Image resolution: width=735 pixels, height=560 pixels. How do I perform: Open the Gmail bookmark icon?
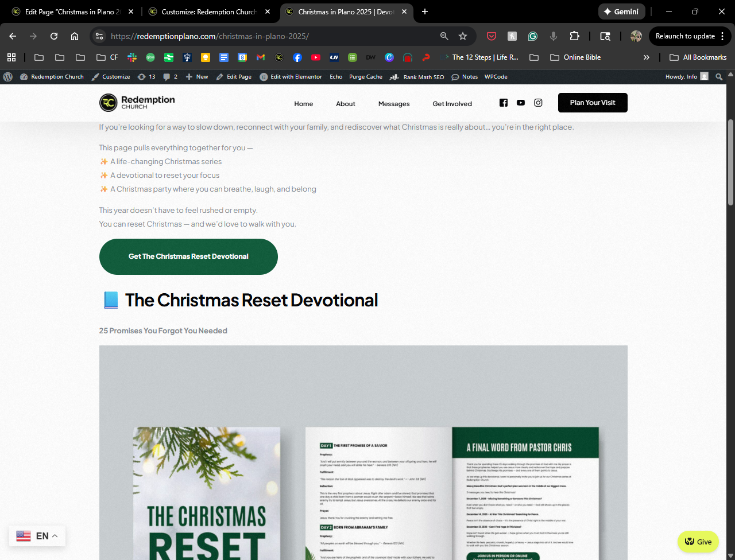[261, 57]
